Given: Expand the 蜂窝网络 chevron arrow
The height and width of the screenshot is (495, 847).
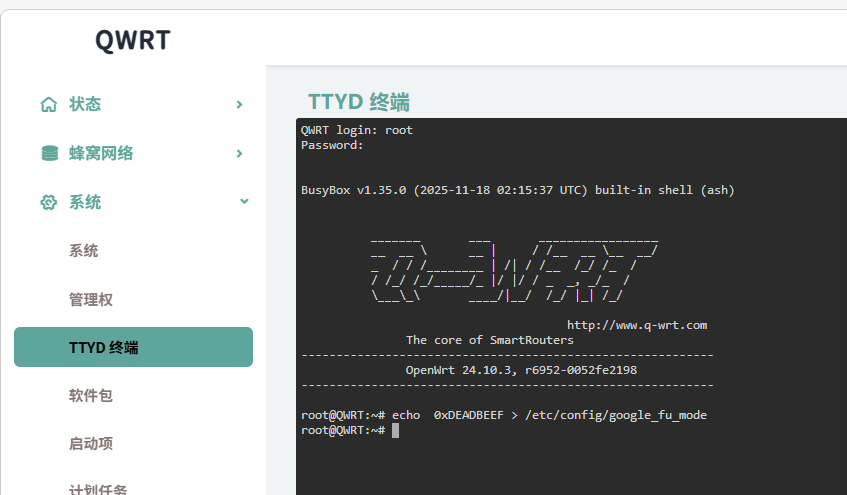Looking at the screenshot, I should (239, 153).
